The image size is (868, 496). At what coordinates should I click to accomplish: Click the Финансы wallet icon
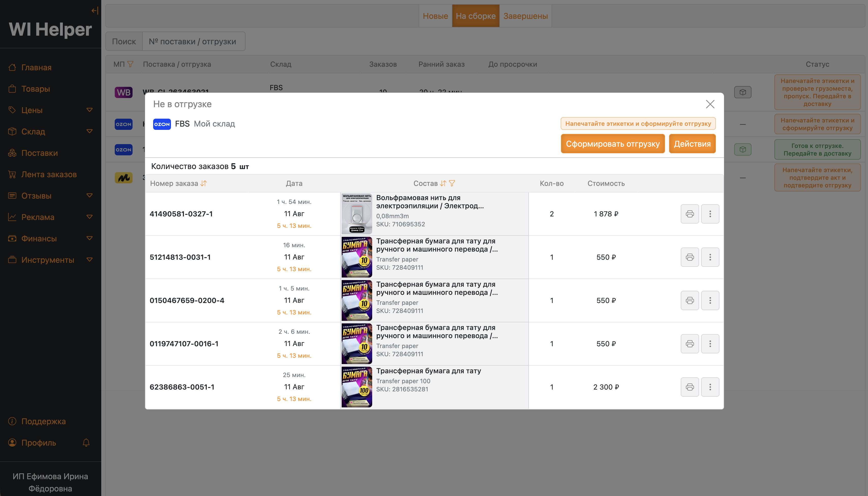(12, 239)
